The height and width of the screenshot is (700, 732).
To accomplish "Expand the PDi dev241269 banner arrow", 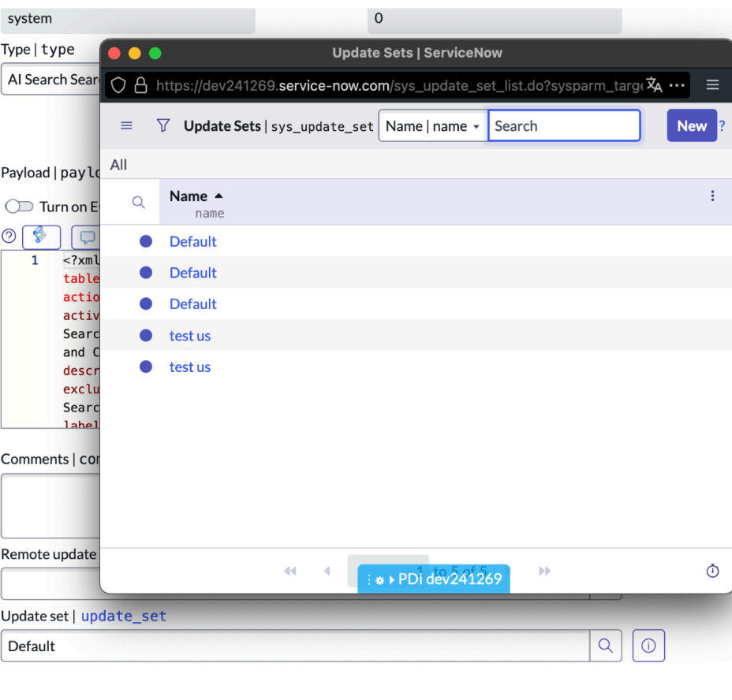I will (x=391, y=580).
